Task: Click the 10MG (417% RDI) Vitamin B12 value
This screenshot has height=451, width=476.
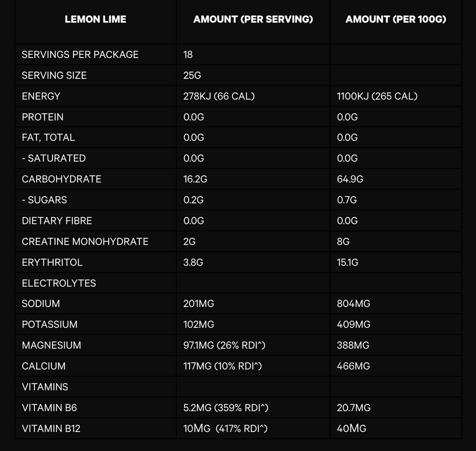Action: (225, 429)
